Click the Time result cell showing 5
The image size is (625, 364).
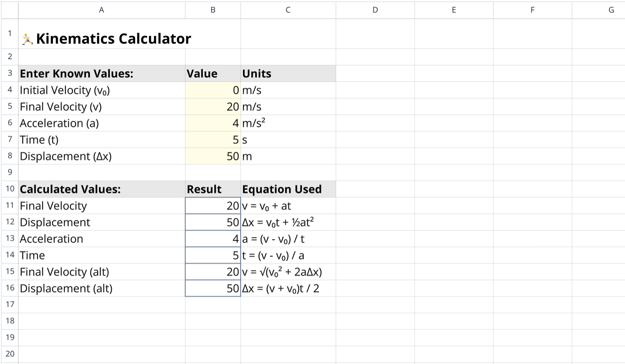213,255
